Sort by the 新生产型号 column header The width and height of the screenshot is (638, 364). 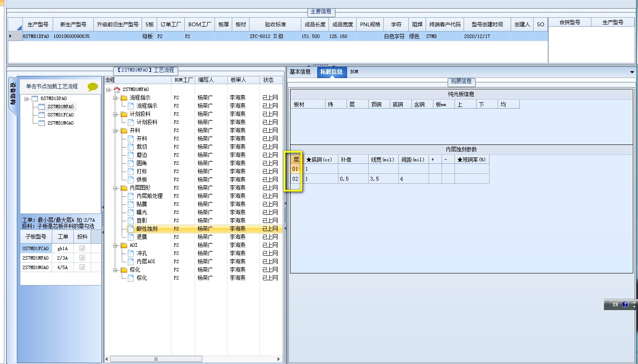point(73,24)
